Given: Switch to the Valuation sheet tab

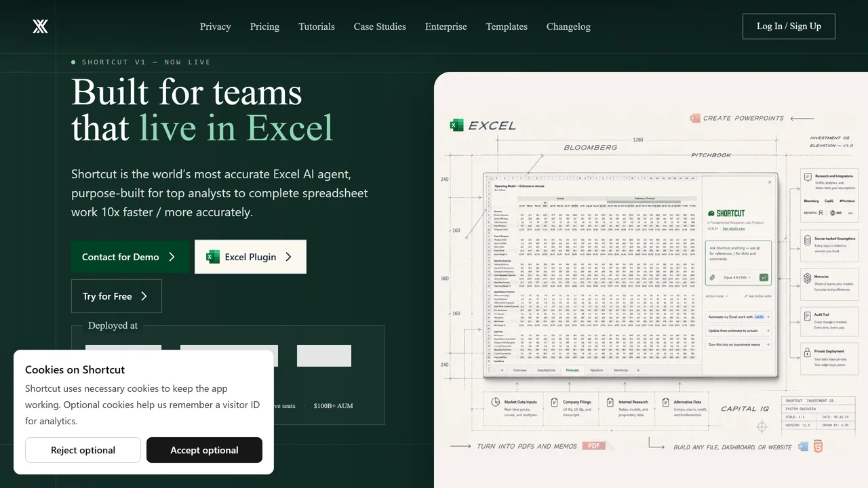Looking at the screenshot, I should [596, 370].
